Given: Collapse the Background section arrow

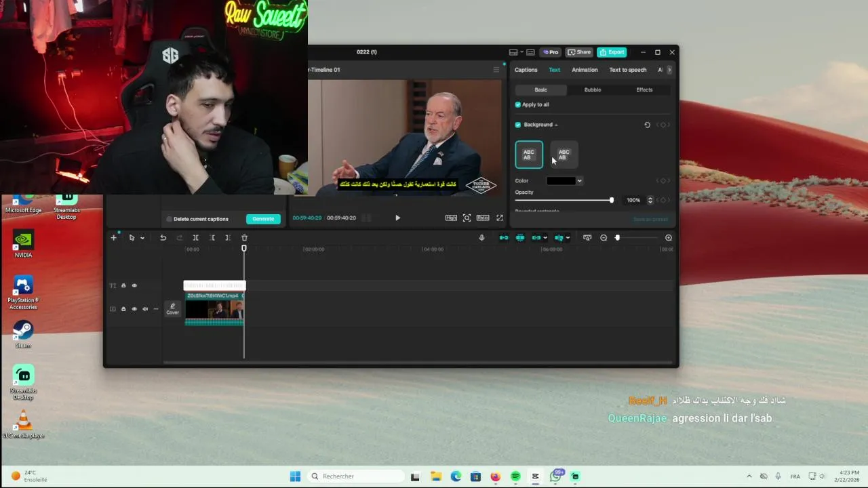Looking at the screenshot, I should click(x=557, y=125).
